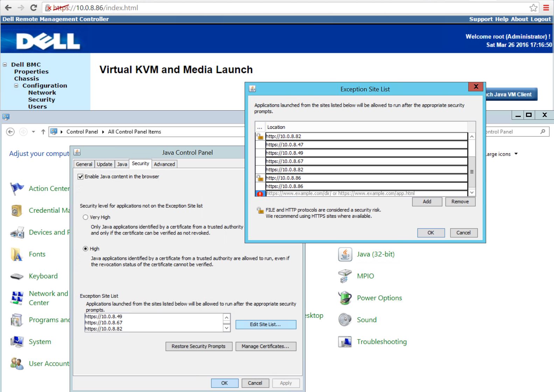The image size is (554, 392).
Task: Open the Troubleshooting icon
Action: 345,342
